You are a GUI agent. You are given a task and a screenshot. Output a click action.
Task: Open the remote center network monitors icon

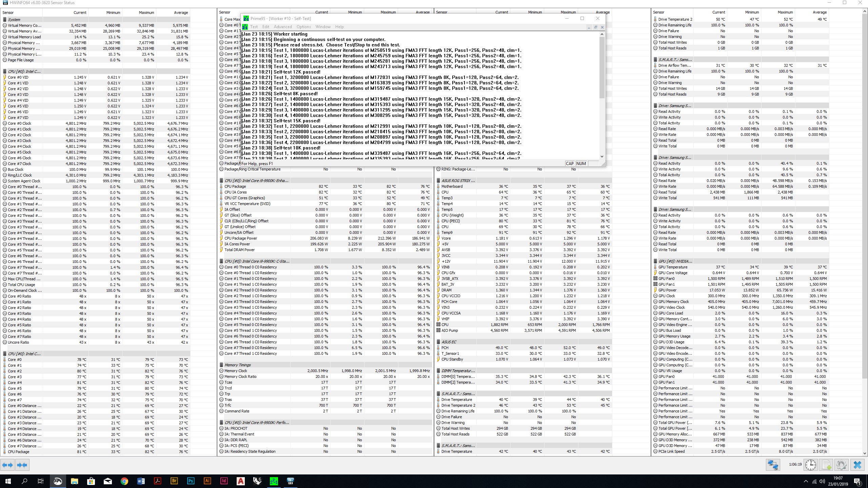pos(773,465)
